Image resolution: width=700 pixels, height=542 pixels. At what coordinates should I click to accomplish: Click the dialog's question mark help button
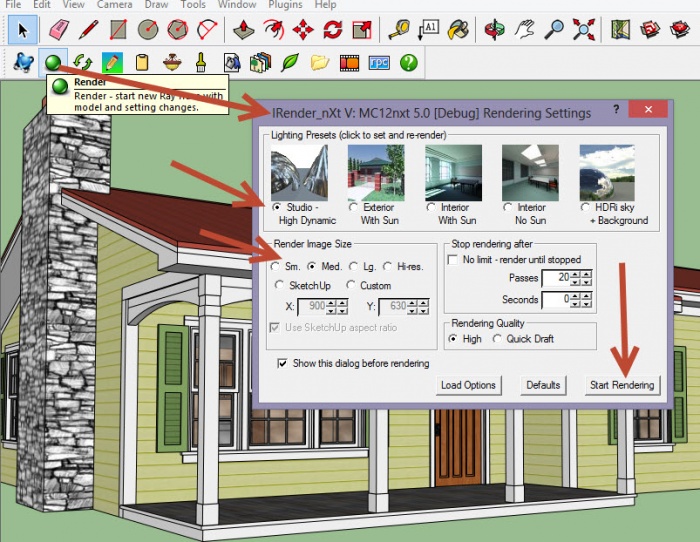[616, 109]
